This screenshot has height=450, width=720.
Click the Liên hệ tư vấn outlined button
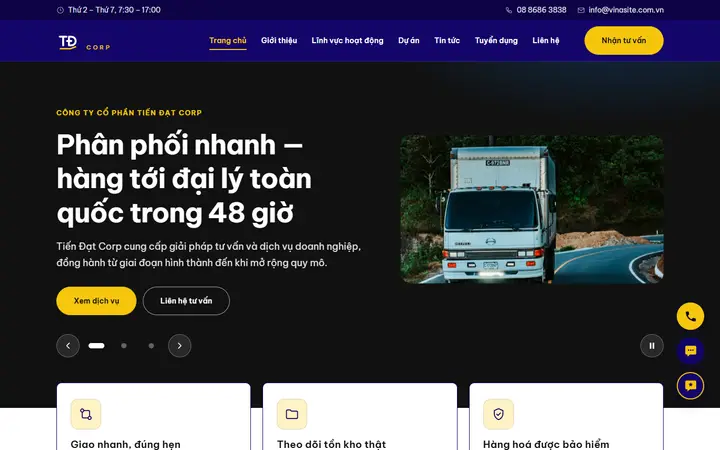pos(186,301)
